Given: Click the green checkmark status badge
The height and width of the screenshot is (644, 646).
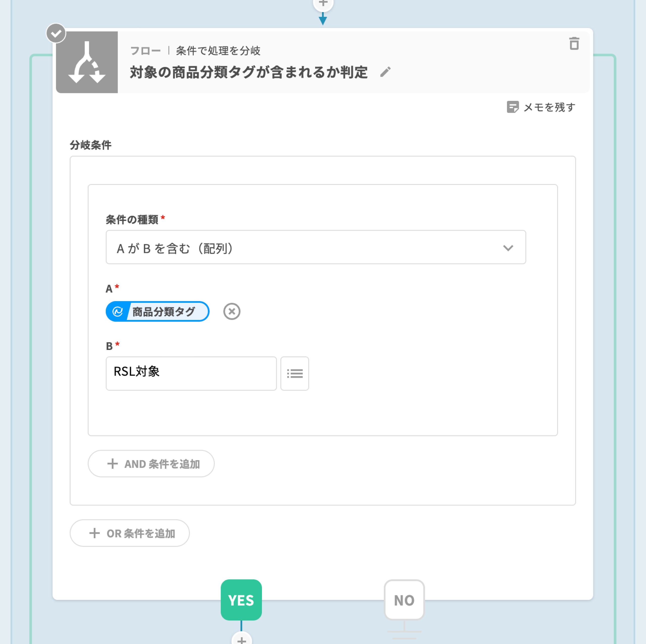Looking at the screenshot, I should click(x=56, y=33).
